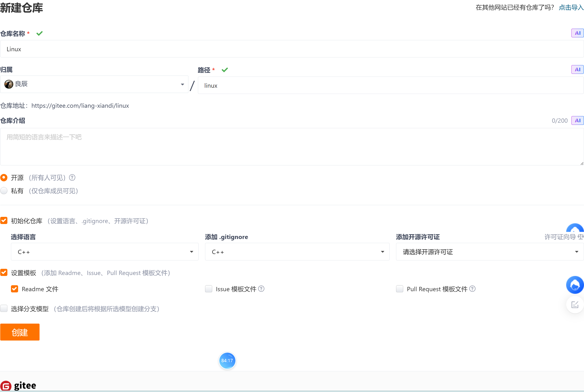The image size is (584, 392).
Task: Click the feedback edit icon on right
Action: point(575,305)
